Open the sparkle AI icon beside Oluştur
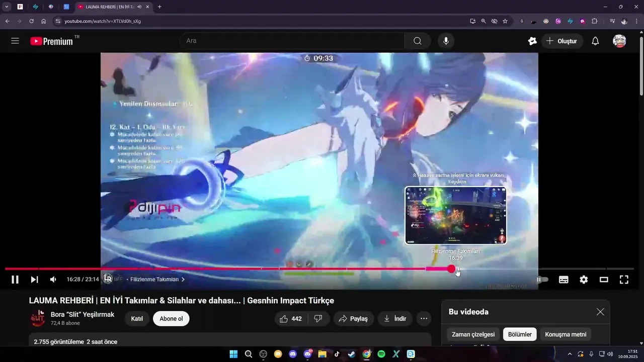Image resolution: width=644 pixels, height=362 pixels. pos(532,41)
